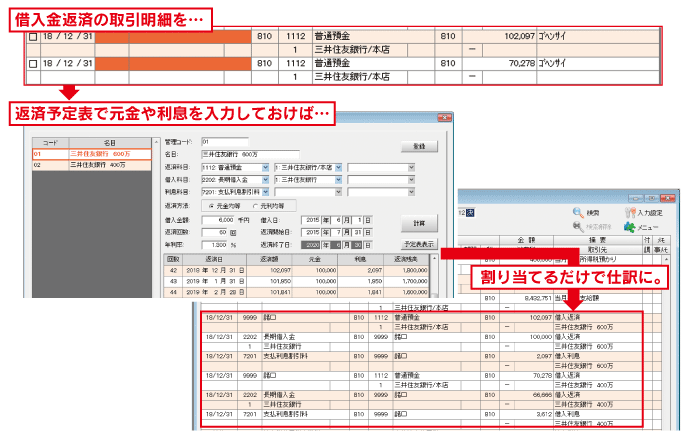Click the 返済回数 input field

tap(215, 232)
